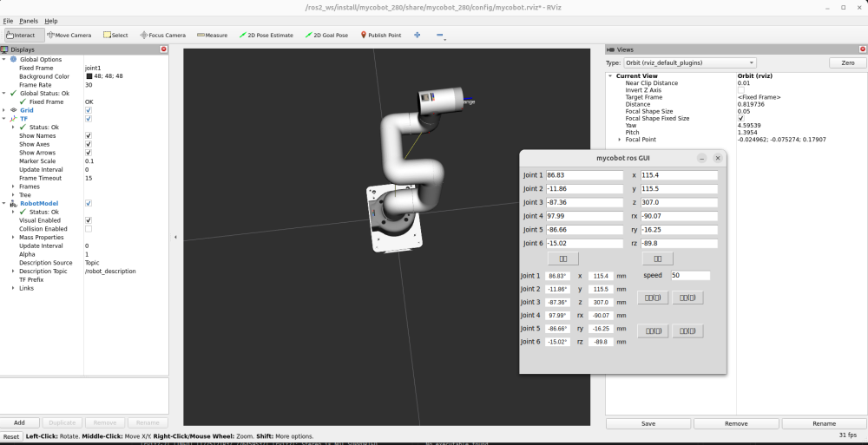Image resolution: width=868 pixels, height=445 pixels.
Task: Click the Fixed Frame value joint1
Action: [x=93, y=68]
